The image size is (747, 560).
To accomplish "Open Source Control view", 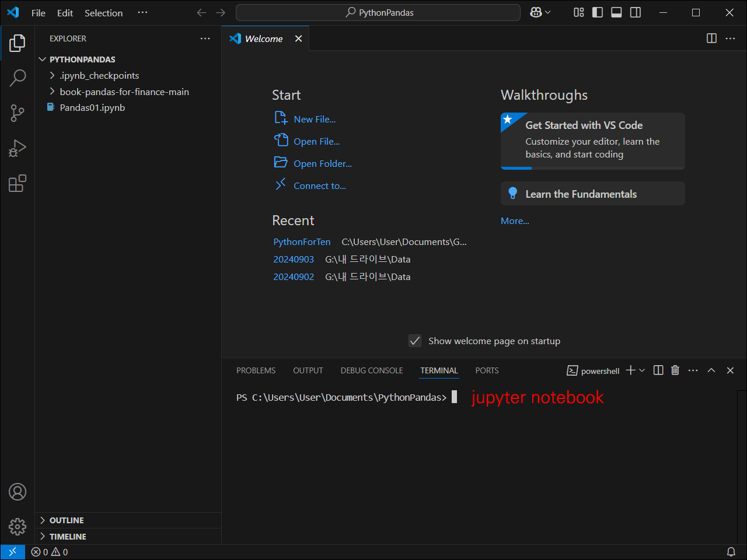I will 18,113.
